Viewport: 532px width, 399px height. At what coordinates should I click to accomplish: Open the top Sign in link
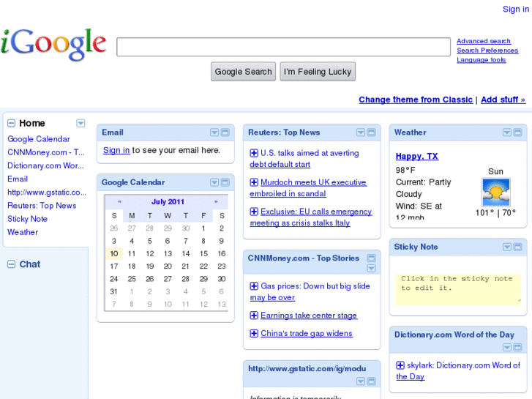click(516, 10)
